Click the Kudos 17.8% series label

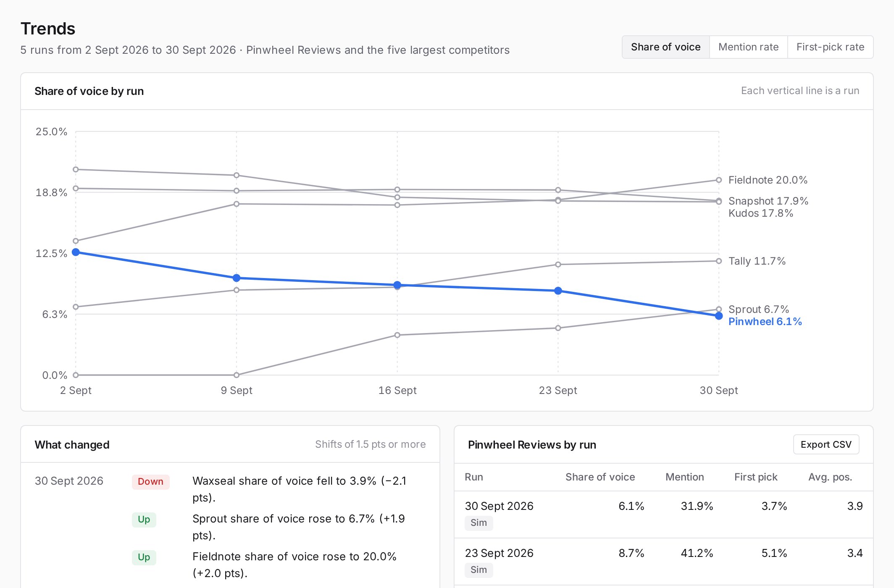pos(760,213)
